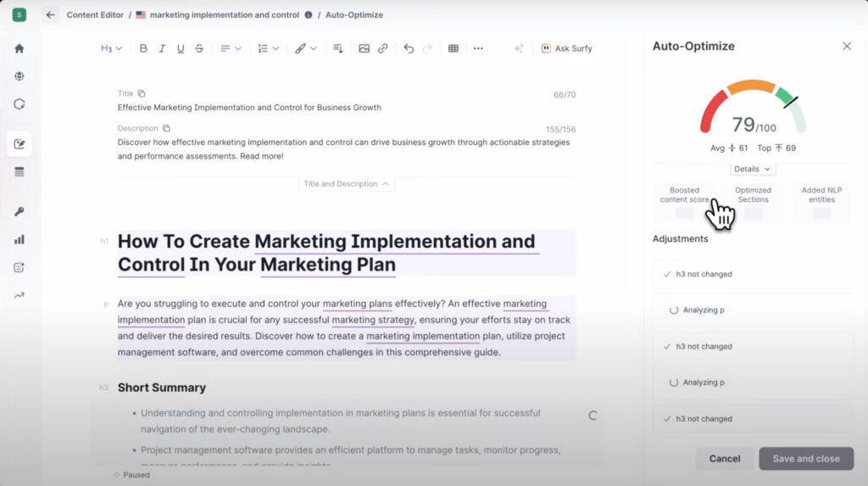868x486 pixels.
Task: Open the hexagon icon in sidebar
Action: [x=19, y=104]
